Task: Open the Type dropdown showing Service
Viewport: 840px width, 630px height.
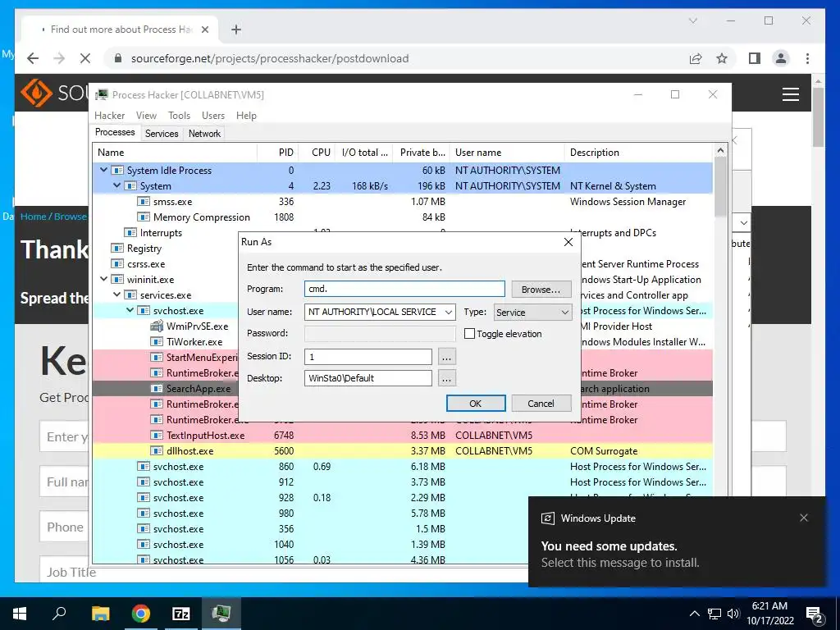Action: click(x=532, y=313)
